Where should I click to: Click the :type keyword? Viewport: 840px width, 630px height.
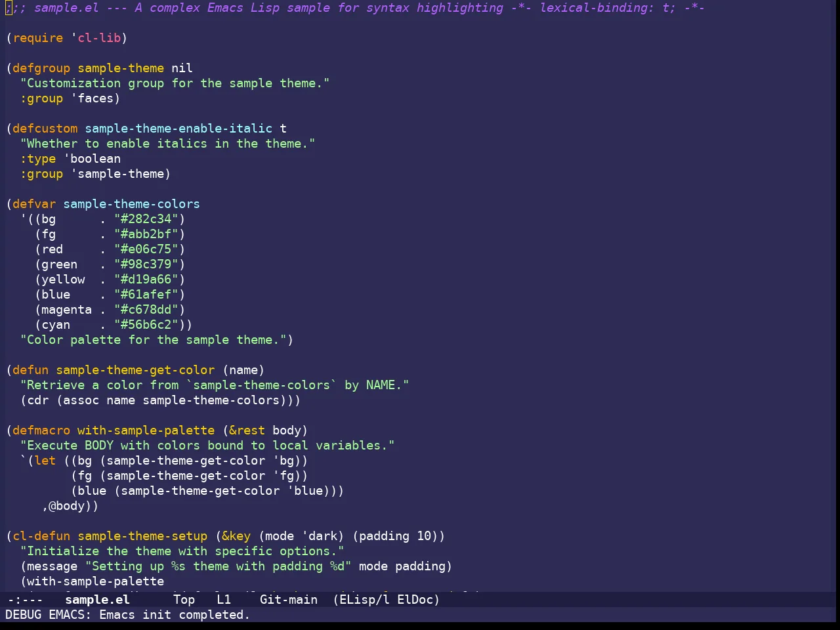(x=38, y=159)
